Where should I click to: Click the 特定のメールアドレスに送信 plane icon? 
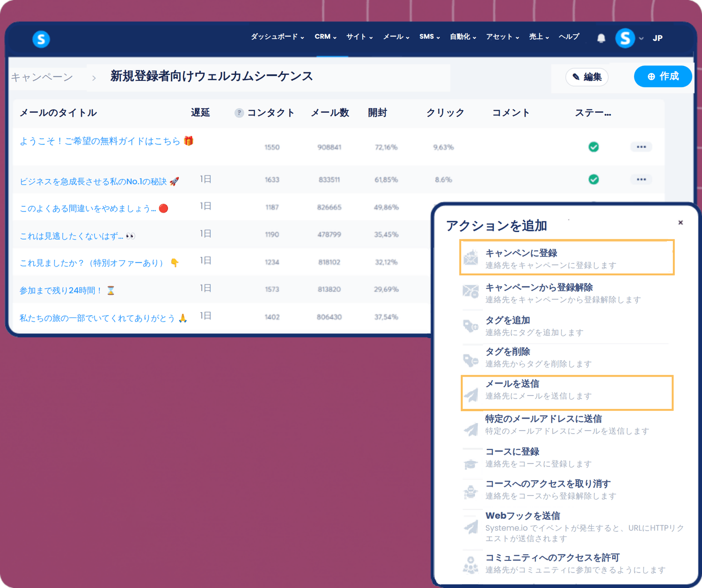tap(471, 429)
